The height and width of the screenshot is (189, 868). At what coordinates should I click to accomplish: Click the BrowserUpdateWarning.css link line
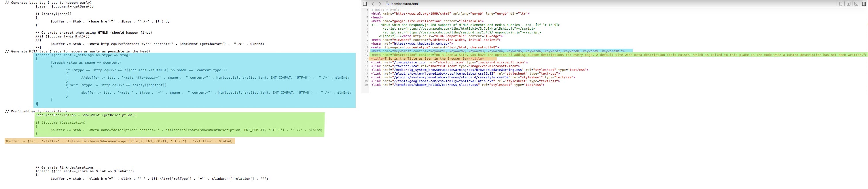[x=480, y=70]
